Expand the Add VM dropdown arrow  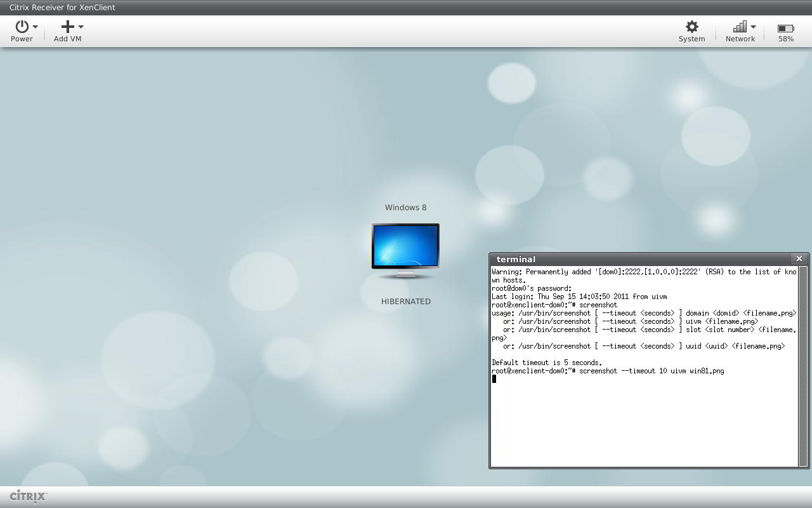click(81, 27)
